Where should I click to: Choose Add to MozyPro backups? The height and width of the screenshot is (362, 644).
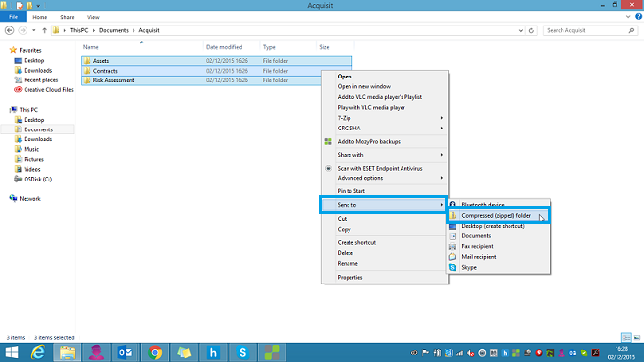(385, 141)
